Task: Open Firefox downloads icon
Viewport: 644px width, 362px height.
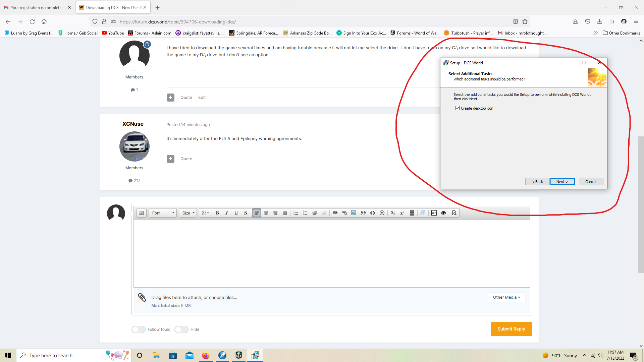Action: pos(599,22)
